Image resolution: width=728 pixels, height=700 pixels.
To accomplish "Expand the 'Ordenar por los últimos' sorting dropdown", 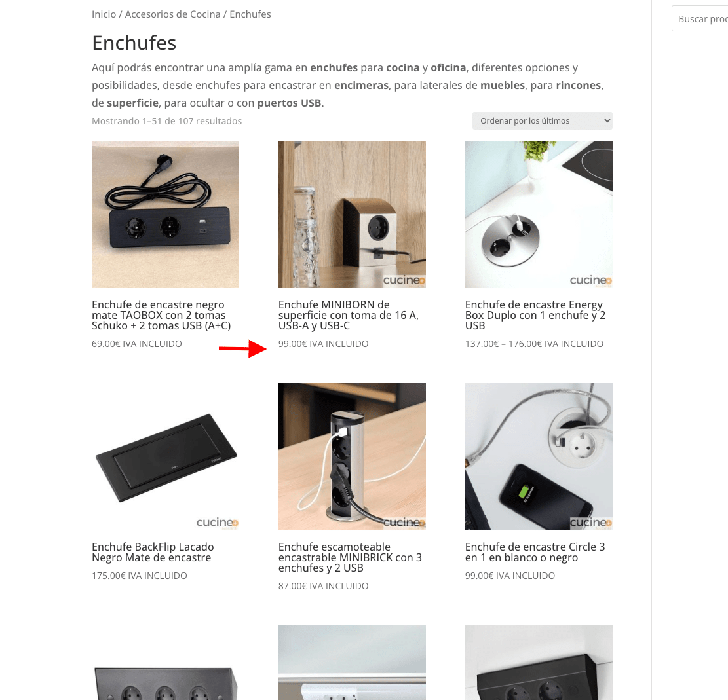I will [x=543, y=121].
